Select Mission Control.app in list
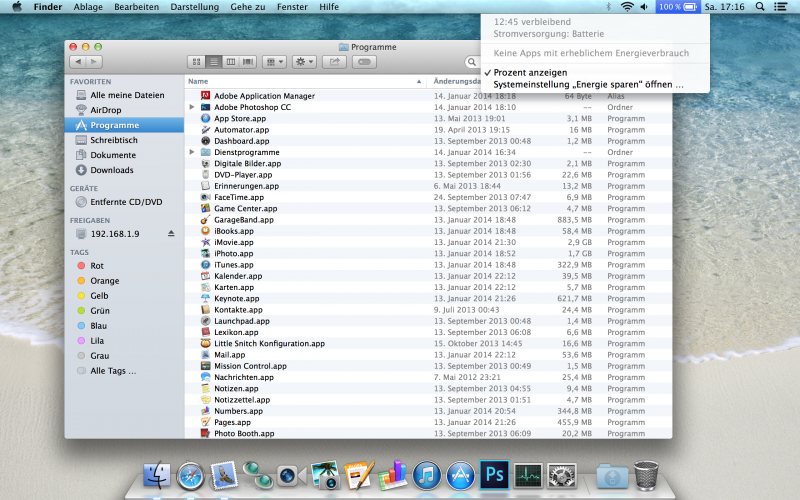800x500 pixels. coord(428,366)
